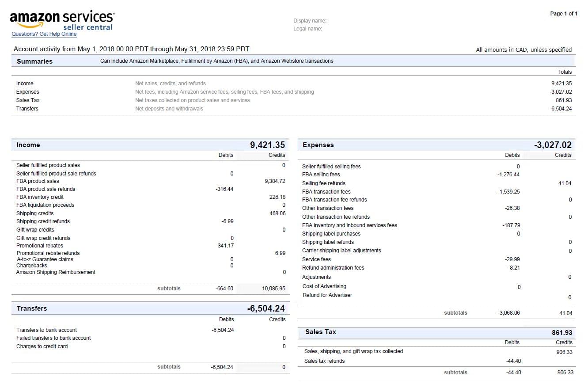Image resolution: width=588 pixels, height=388 pixels.
Task: Click the 'Shipping label purchases' label
Action: click(331, 234)
